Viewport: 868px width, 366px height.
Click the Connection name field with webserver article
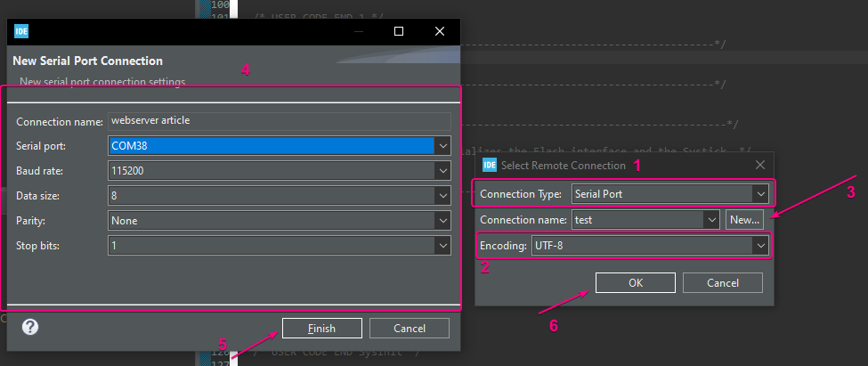[x=280, y=121]
